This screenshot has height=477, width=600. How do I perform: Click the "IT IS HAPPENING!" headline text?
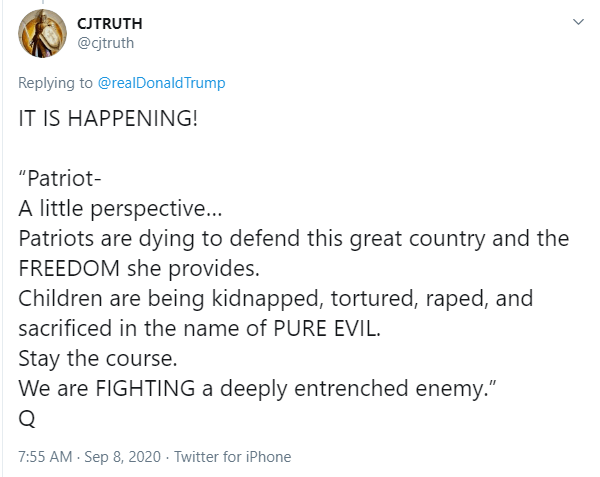[x=108, y=118]
